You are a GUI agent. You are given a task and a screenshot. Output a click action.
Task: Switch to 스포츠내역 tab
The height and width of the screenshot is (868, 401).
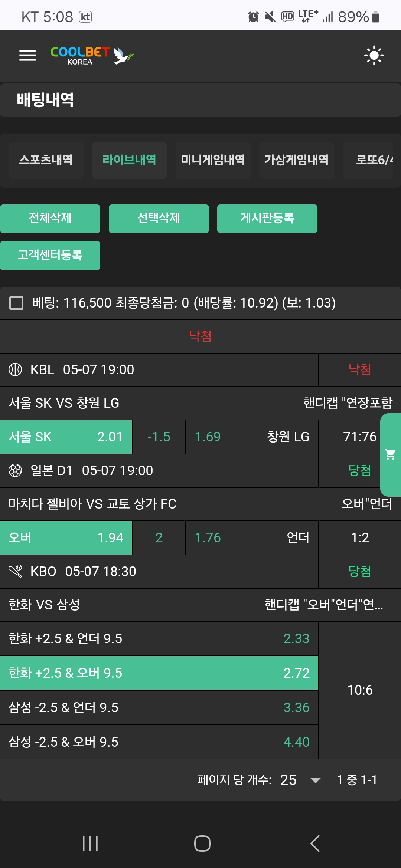pyautogui.click(x=46, y=160)
